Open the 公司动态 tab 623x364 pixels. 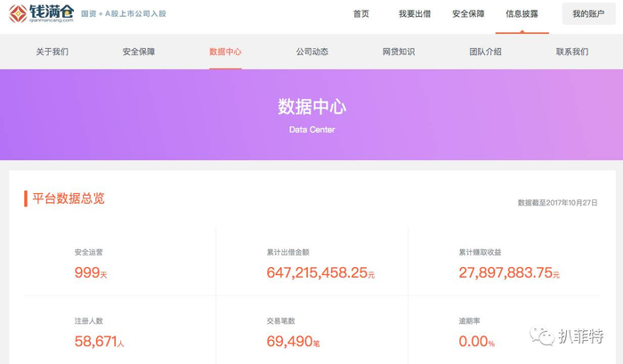click(311, 52)
